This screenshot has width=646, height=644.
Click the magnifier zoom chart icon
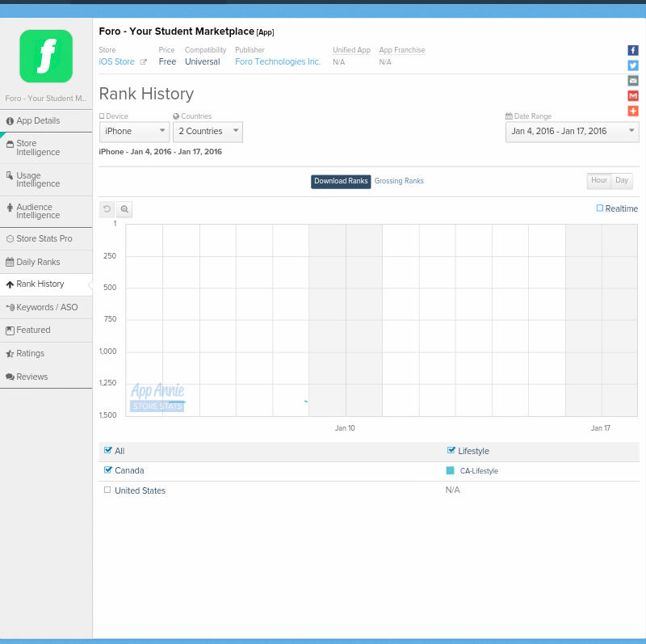click(x=124, y=209)
